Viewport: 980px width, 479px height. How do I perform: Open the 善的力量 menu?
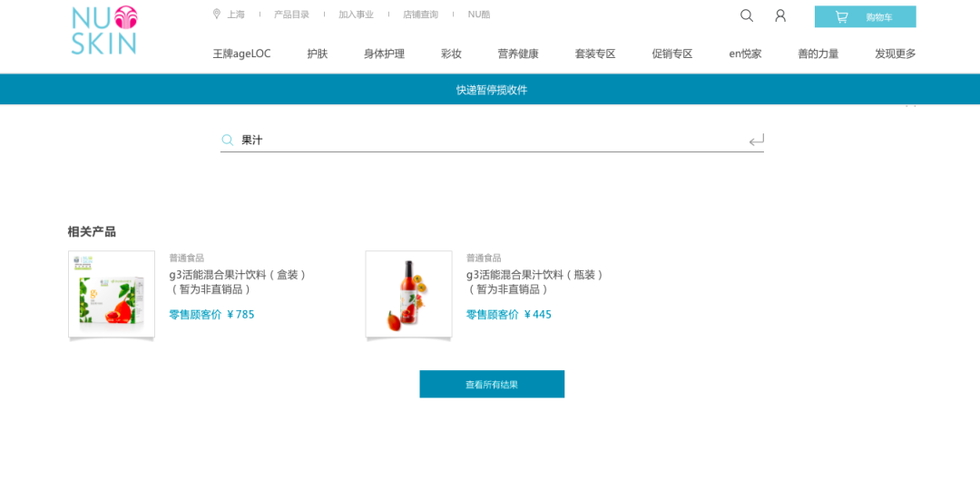[x=818, y=54]
